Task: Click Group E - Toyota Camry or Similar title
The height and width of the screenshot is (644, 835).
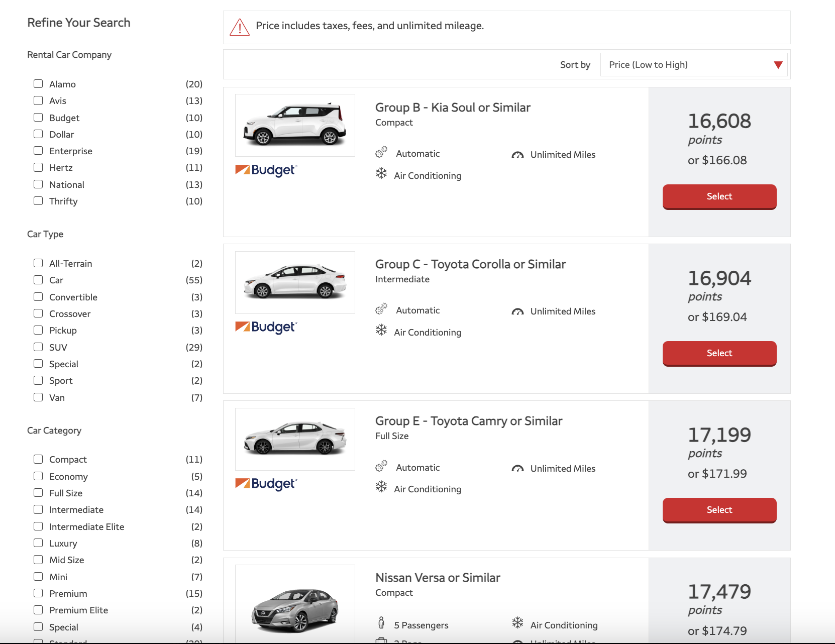Action: pos(469,421)
